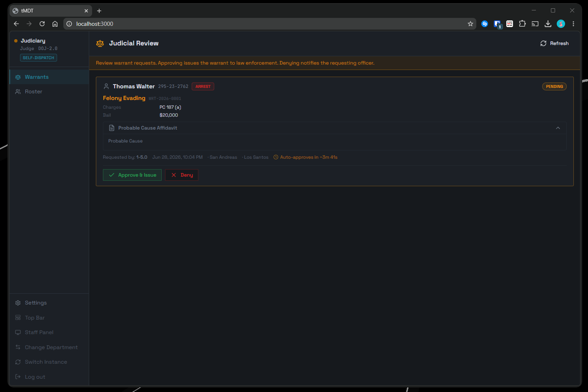Screen dimensions: 588x392
Task: Click the red-and-white list extension icon
Action: 510,24
